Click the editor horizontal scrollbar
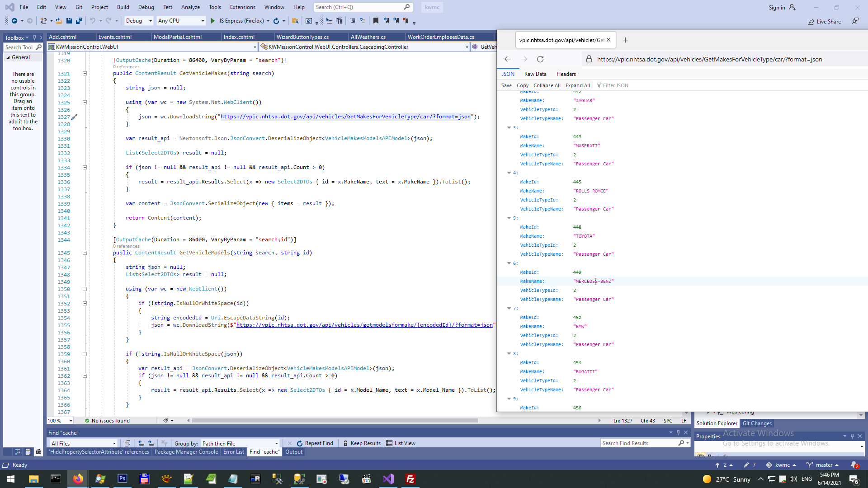The height and width of the screenshot is (488, 868). click(335, 421)
